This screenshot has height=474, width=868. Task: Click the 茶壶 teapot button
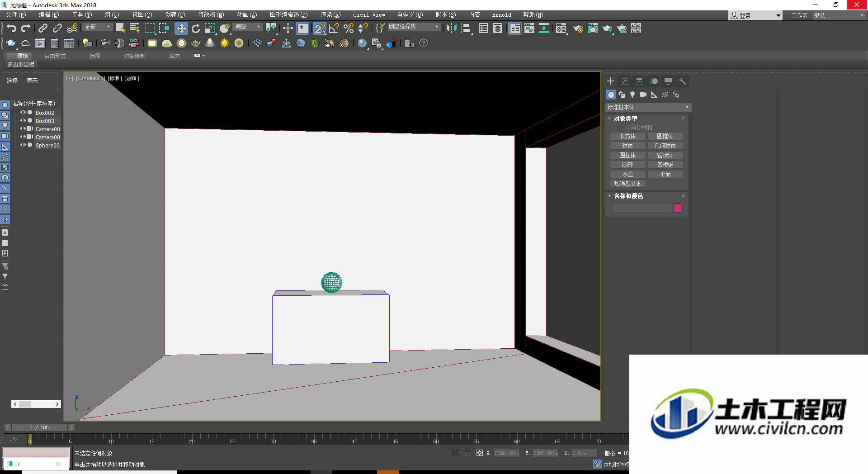[627, 174]
